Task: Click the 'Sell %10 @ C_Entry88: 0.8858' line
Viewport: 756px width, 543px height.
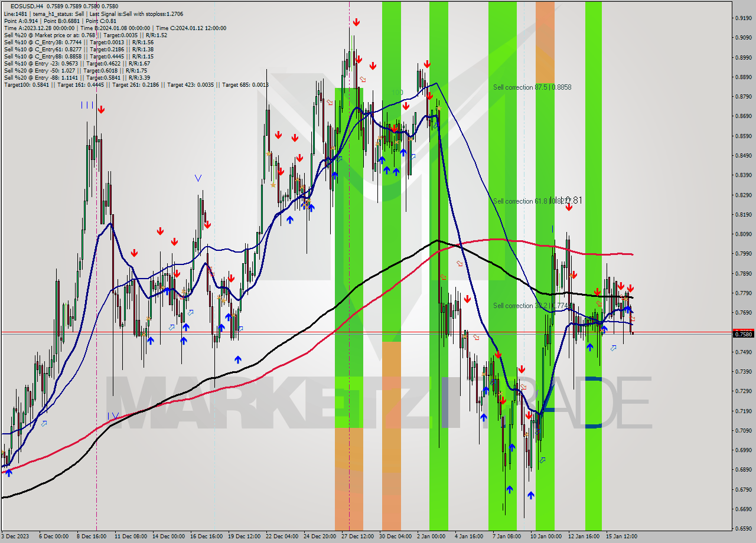Action: [x=79, y=57]
